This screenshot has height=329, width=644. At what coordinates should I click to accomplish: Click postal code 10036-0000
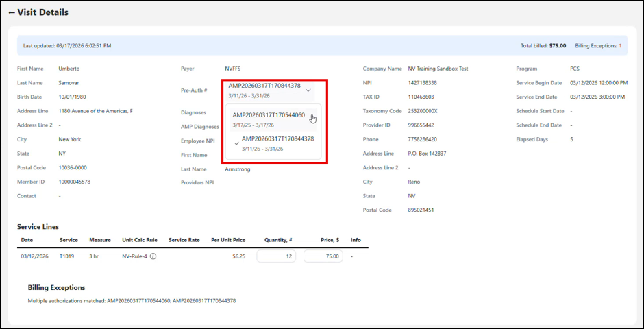[73, 167]
